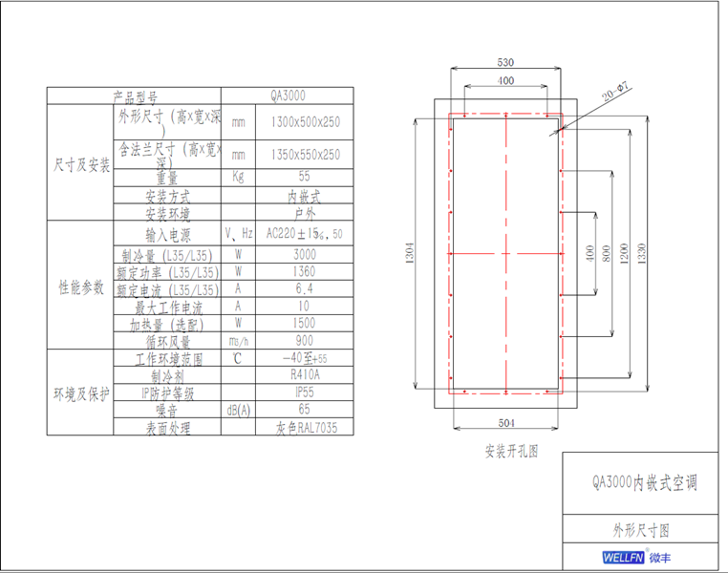Screen dimensions: 728x573
Task: Select the IP55 protection rating value
Action: tap(304, 393)
